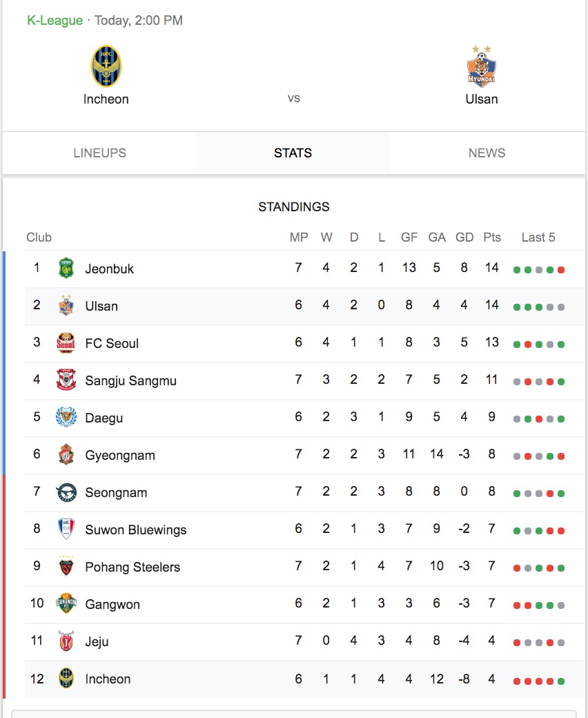The width and height of the screenshot is (588, 718).
Task: Open the K-League link
Action: point(55,21)
